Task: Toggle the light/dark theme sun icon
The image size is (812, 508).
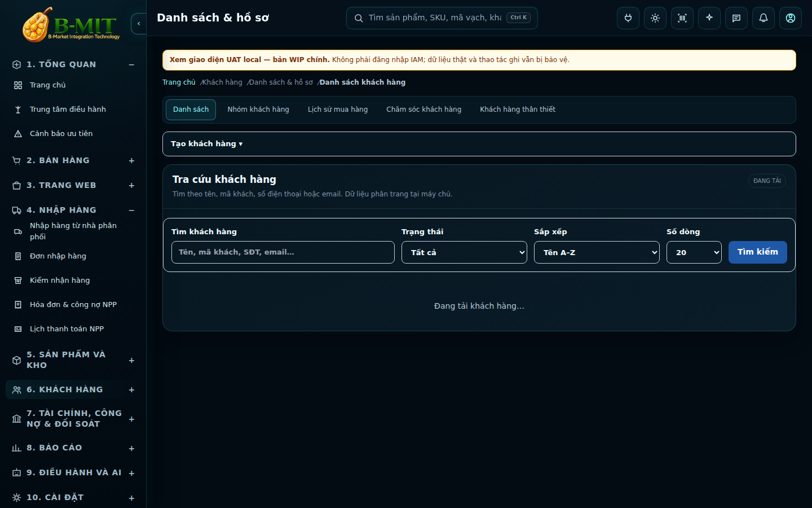Action: 655,18
